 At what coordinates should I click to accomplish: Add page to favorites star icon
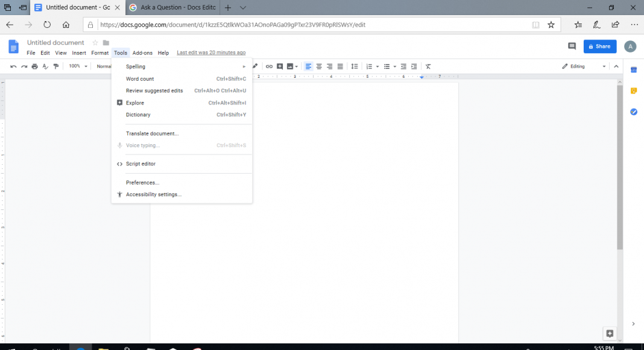551,25
